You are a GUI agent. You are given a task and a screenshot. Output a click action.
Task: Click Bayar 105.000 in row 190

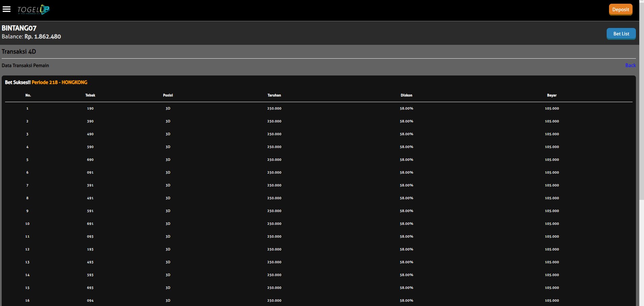click(552, 109)
